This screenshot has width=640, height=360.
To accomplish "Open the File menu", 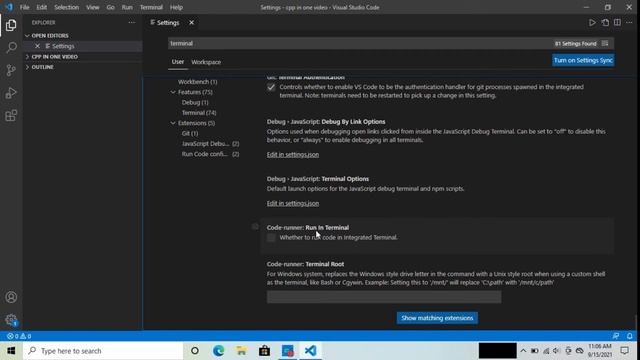I will [24, 7].
